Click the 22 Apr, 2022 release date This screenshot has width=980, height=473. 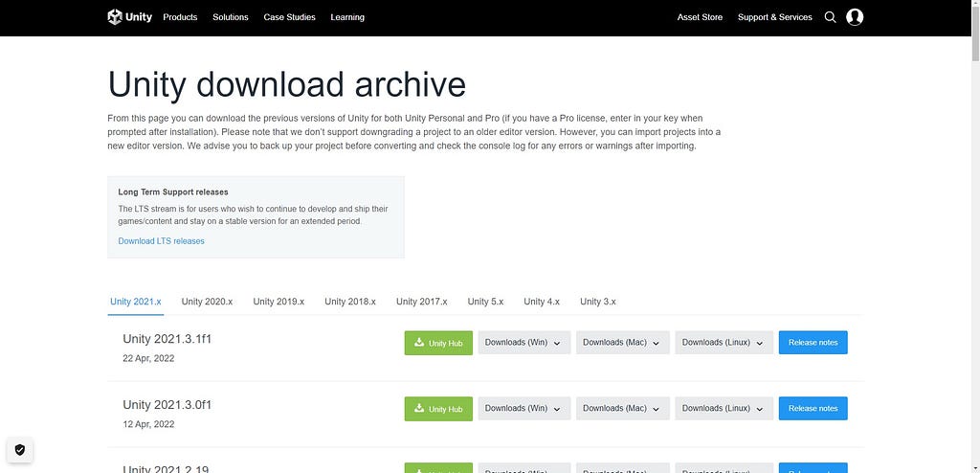[148, 358]
